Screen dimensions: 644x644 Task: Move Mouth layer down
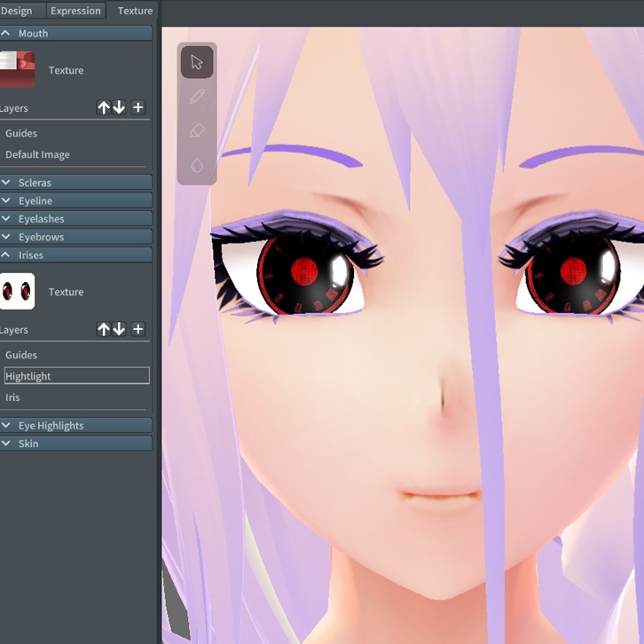pyautogui.click(x=119, y=107)
